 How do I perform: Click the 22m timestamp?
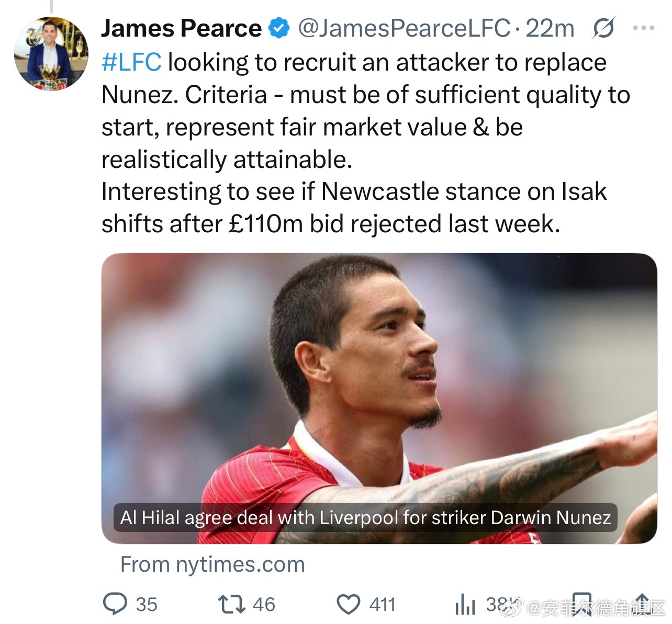pos(550,28)
